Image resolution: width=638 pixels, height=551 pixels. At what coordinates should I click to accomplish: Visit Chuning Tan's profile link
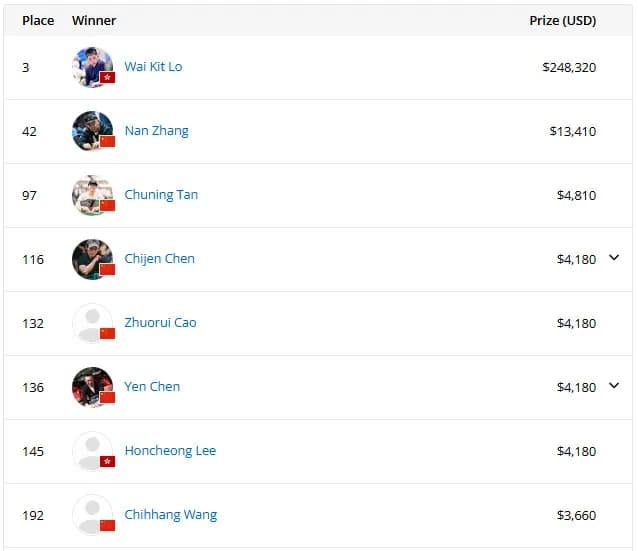pyautogui.click(x=161, y=195)
